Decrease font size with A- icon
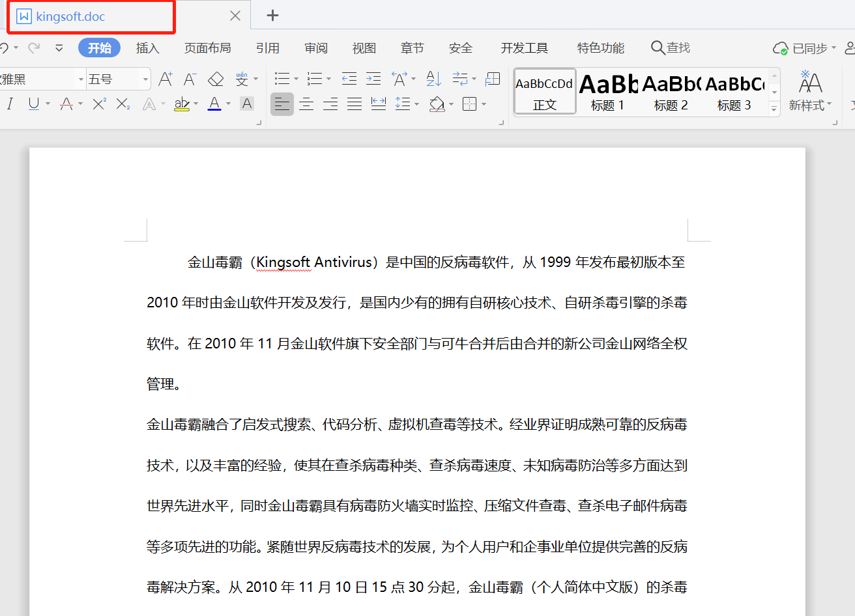The width and height of the screenshot is (855, 616). 190,79
